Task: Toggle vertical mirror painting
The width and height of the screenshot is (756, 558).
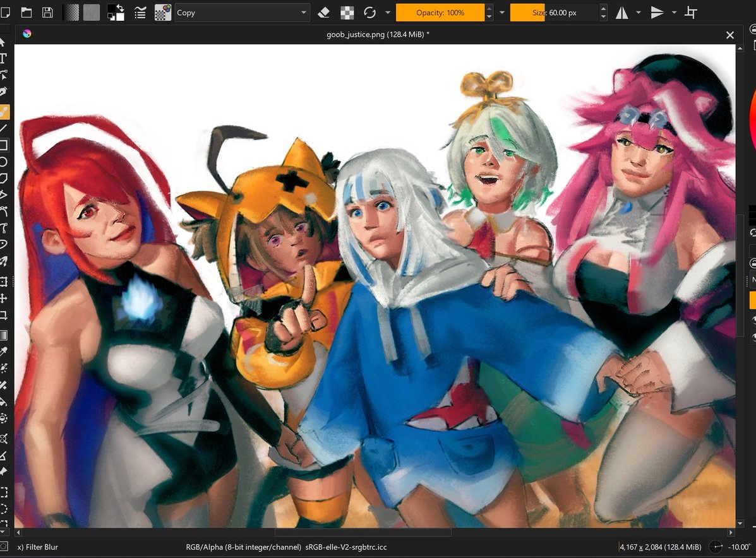Action: click(657, 13)
